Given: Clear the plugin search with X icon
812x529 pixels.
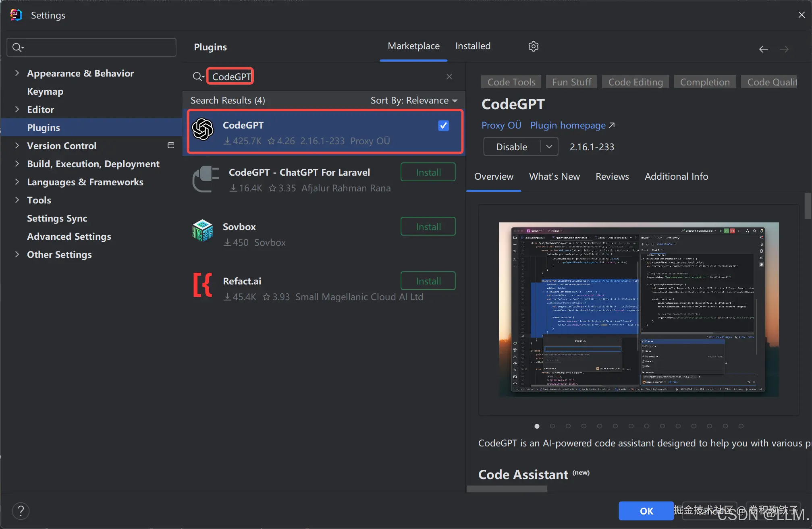Looking at the screenshot, I should click(x=449, y=77).
